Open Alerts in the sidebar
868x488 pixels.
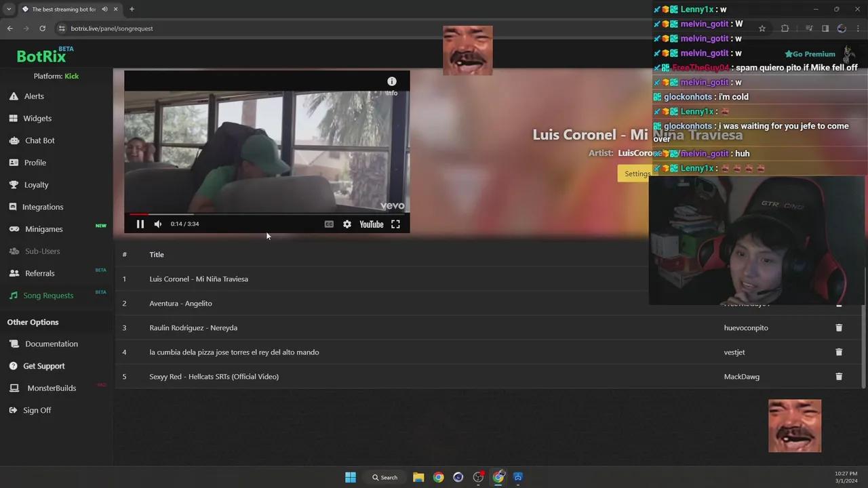click(x=34, y=96)
